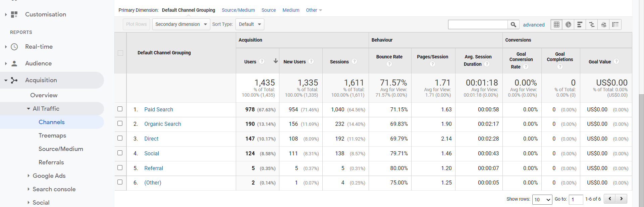Click the Plot Rows button
This screenshot has height=207, width=644.
click(x=137, y=24)
